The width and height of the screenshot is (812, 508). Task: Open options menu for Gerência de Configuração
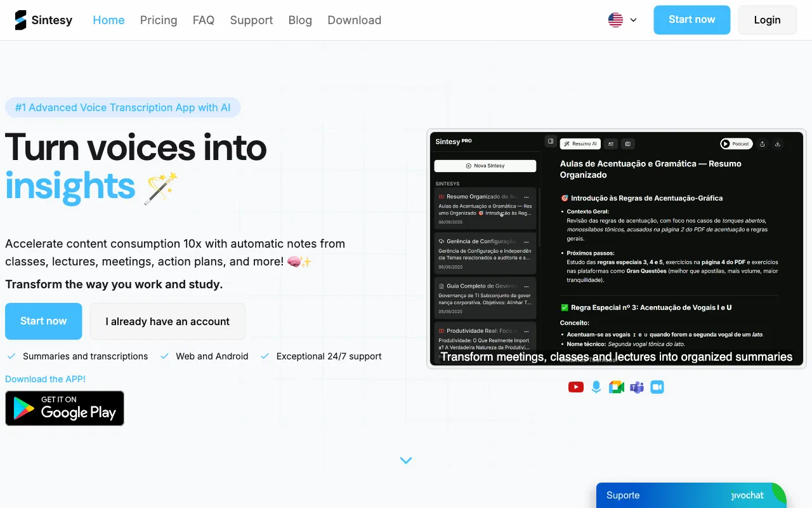tap(527, 242)
